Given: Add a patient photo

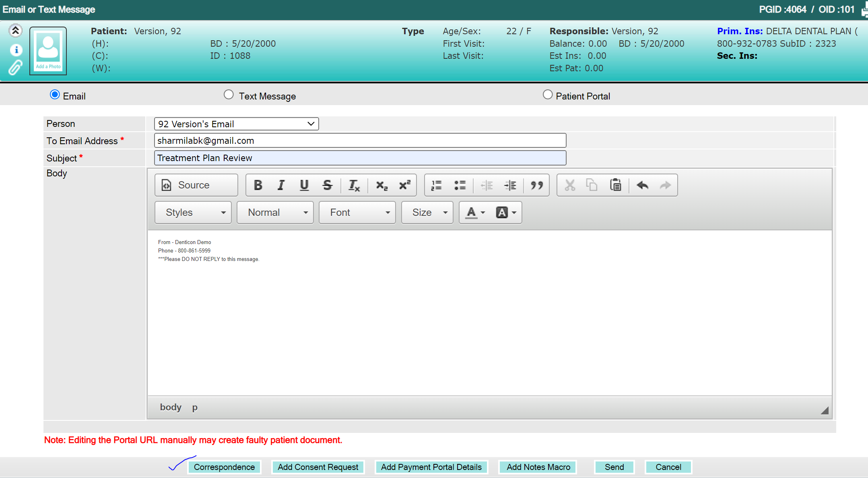Looking at the screenshot, I should 48,51.
